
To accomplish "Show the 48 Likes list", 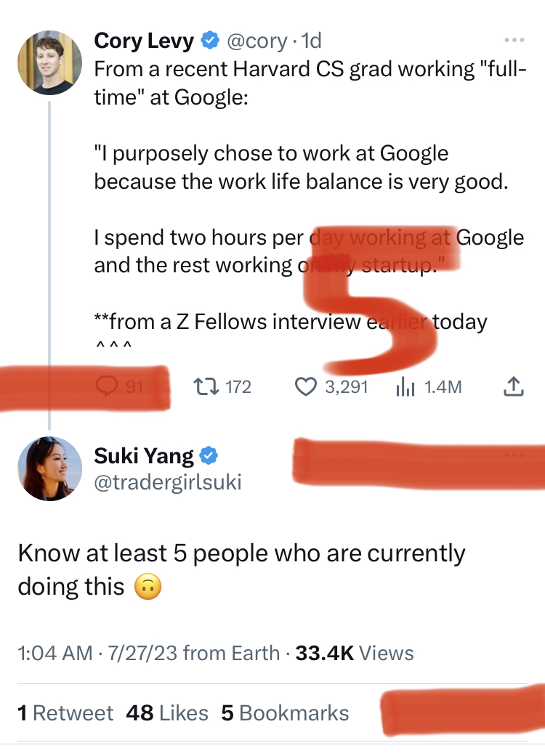I will [x=166, y=713].
